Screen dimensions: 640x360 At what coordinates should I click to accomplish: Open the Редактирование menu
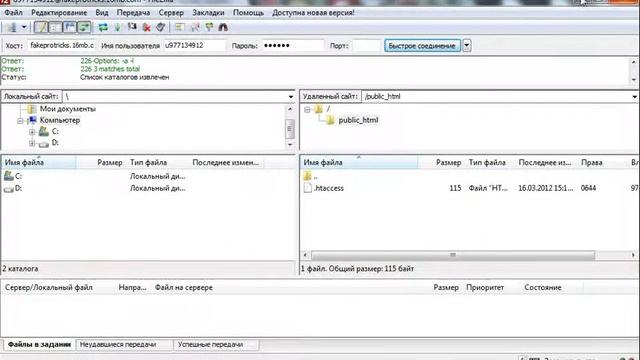coord(59,13)
